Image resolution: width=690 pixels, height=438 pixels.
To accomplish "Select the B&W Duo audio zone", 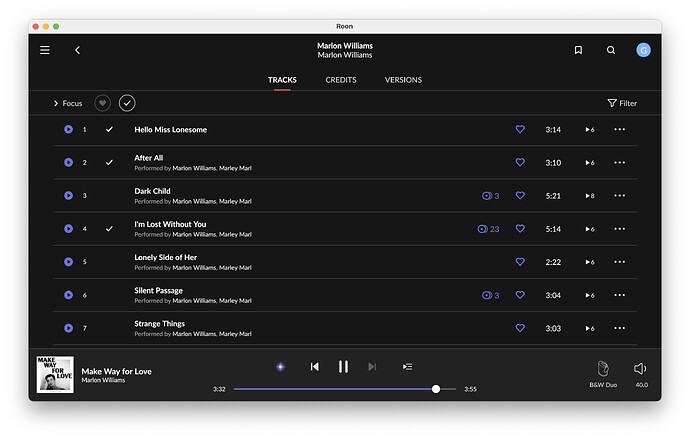I will tap(603, 372).
